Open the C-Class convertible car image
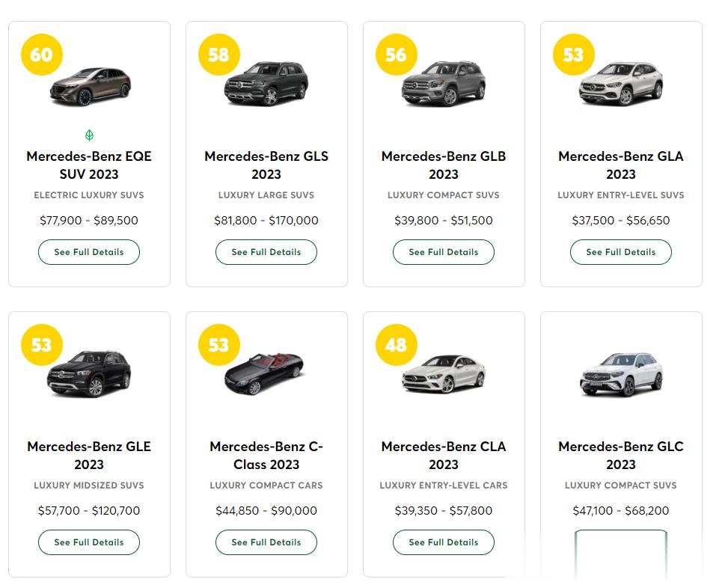728x582 pixels. point(264,374)
